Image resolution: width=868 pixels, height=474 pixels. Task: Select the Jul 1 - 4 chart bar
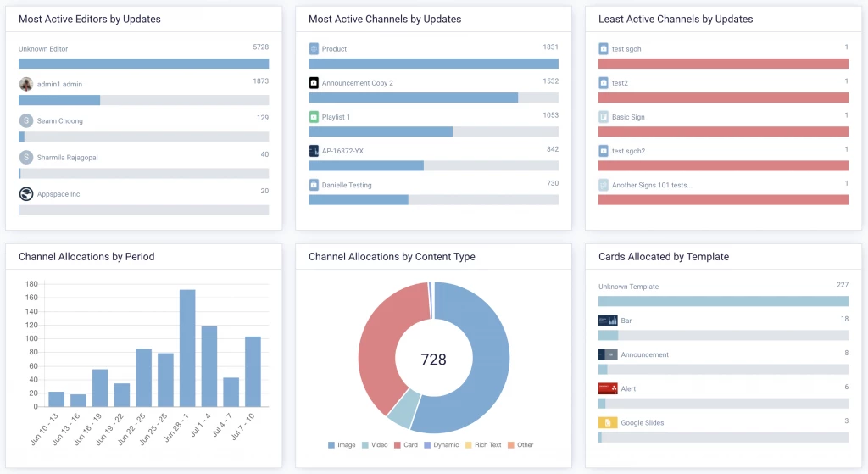coord(209,366)
